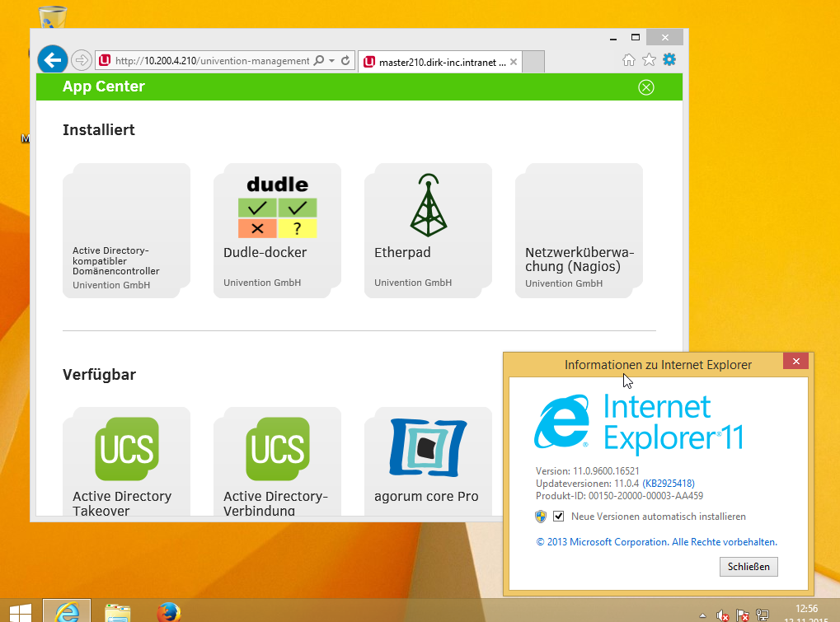Click the browser back arrow button
Screen dimensions: 840x622
tap(52, 59)
